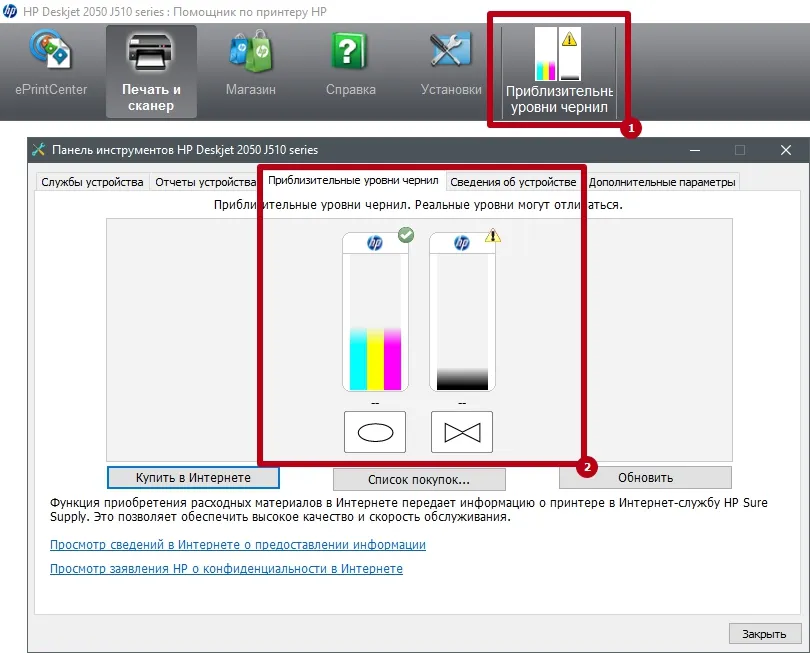Click the Список покупок button
This screenshot has width=810, height=653.
click(419, 479)
